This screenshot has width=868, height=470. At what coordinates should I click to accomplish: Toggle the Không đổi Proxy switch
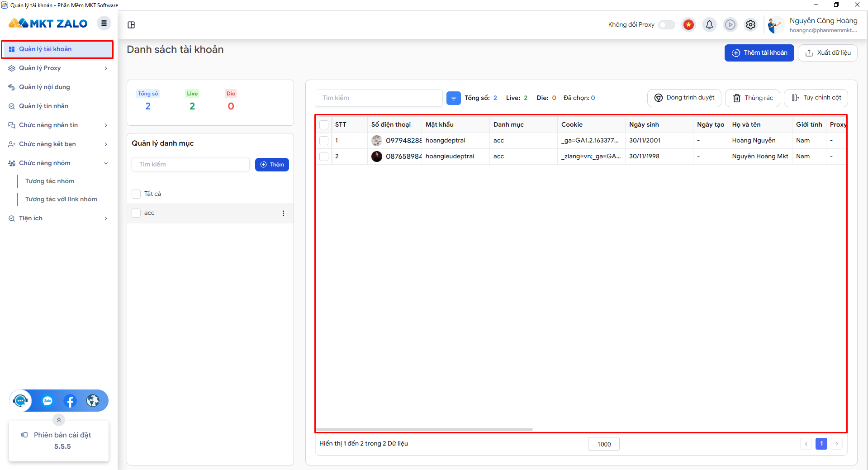click(667, 24)
